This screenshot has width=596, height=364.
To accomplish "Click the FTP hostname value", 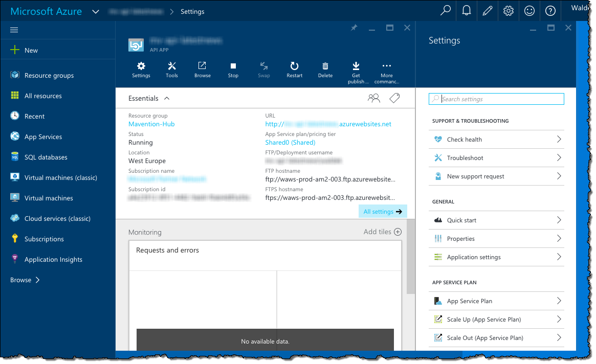I will pyautogui.click(x=330, y=179).
